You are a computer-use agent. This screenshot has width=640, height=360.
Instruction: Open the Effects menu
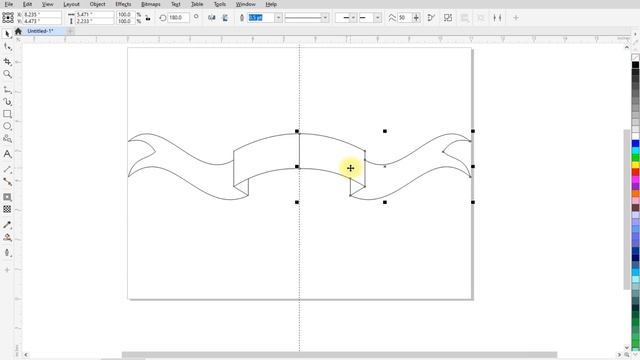123,4
